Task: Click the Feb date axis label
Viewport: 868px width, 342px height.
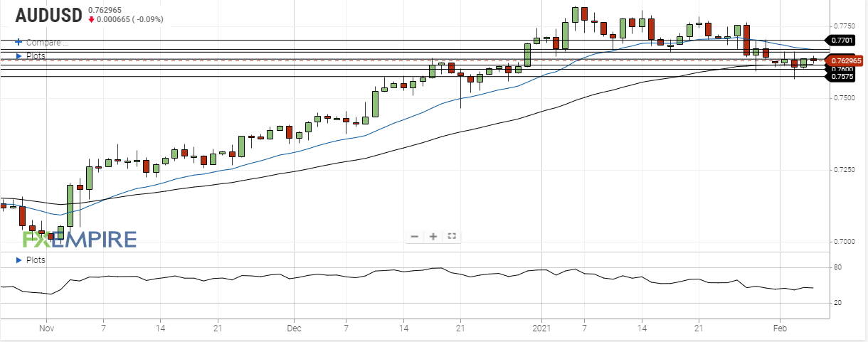Action: coord(780,328)
